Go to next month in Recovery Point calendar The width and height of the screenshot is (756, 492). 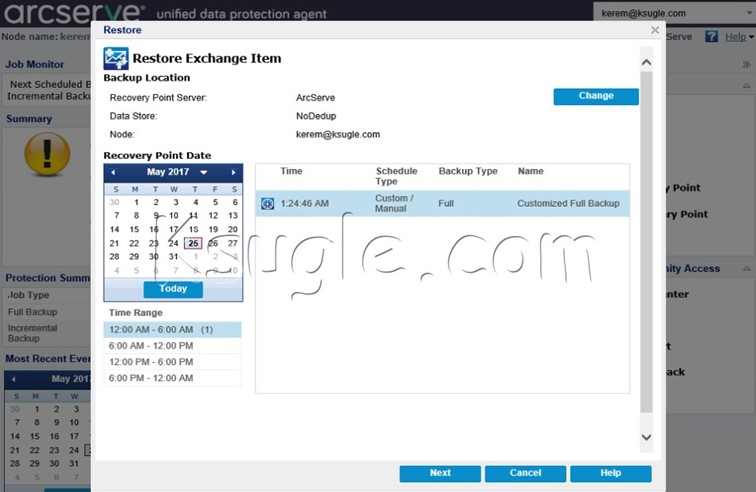tap(234, 172)
